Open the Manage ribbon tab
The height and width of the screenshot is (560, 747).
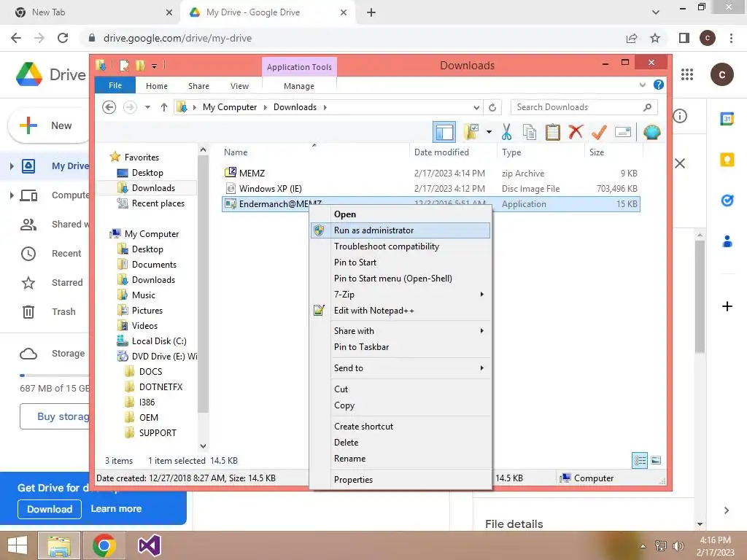click(x=298, y=86)
